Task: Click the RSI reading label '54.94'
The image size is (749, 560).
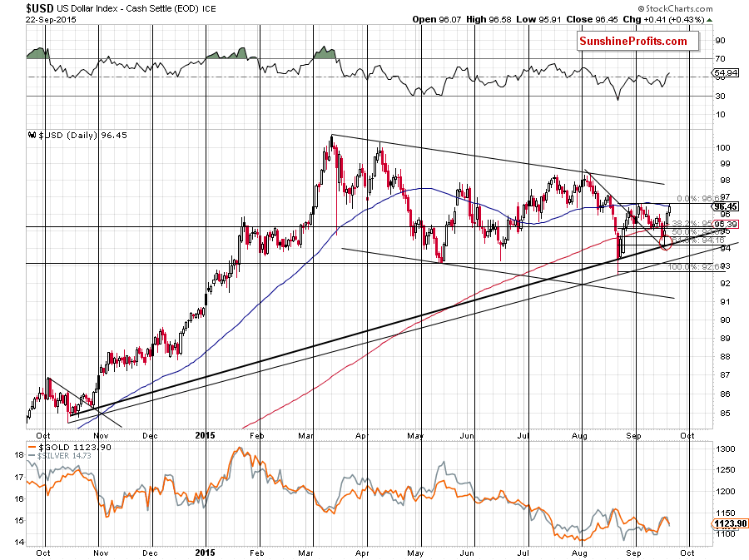Action: click(x=726, y=73)
